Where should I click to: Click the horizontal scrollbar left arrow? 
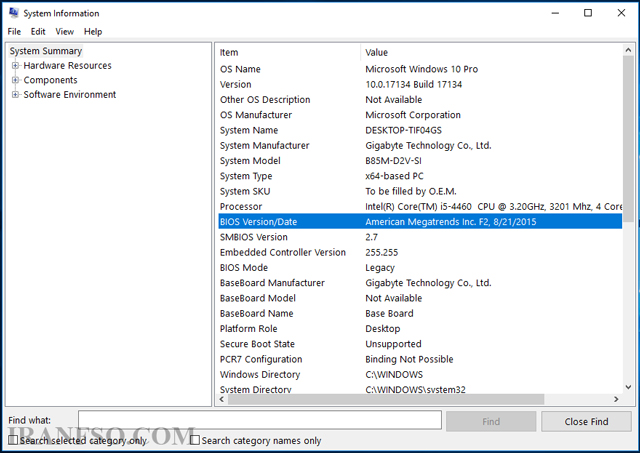click(222, 399)
